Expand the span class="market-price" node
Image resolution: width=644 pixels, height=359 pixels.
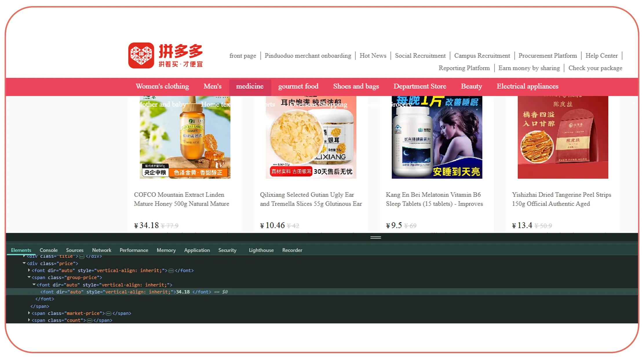(x=29, y=313)
